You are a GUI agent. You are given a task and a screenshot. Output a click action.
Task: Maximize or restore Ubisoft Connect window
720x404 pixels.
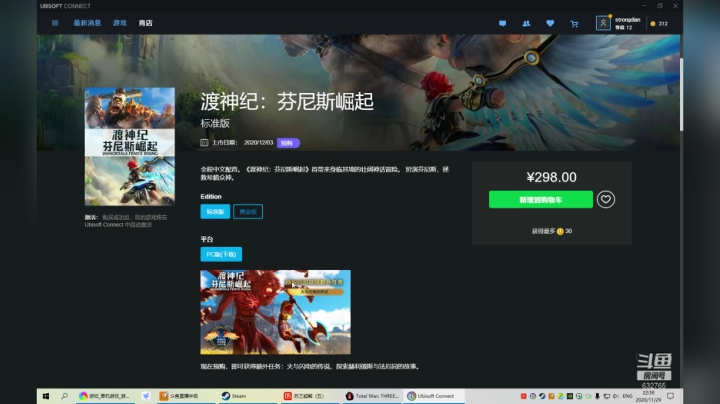point(659,6)
